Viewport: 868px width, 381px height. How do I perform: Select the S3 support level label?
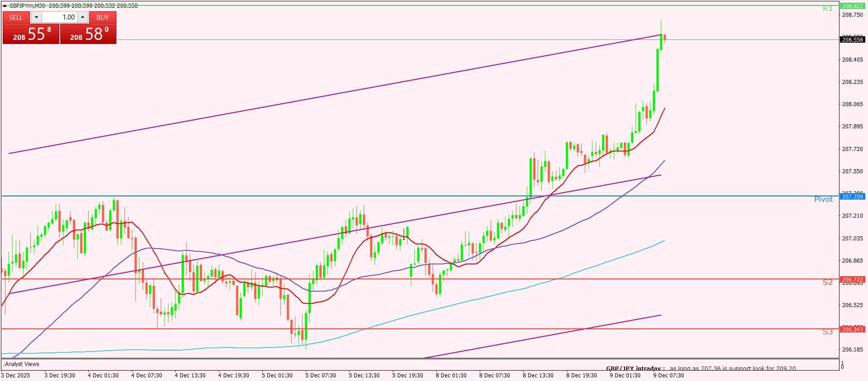coord(827,332)
